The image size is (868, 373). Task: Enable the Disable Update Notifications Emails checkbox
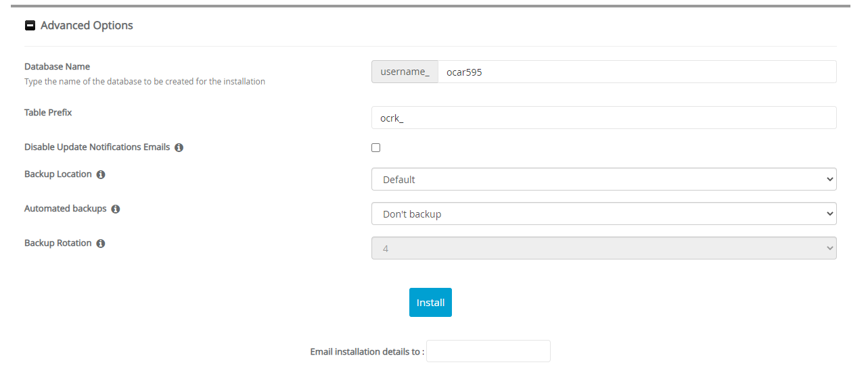point(376,147)
